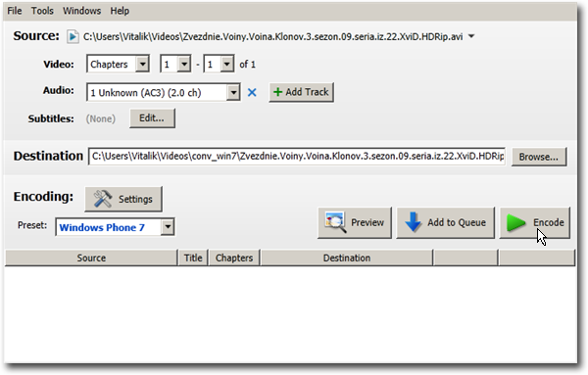
Task: Open the Tools menu
Action: [x=42, y=11]
